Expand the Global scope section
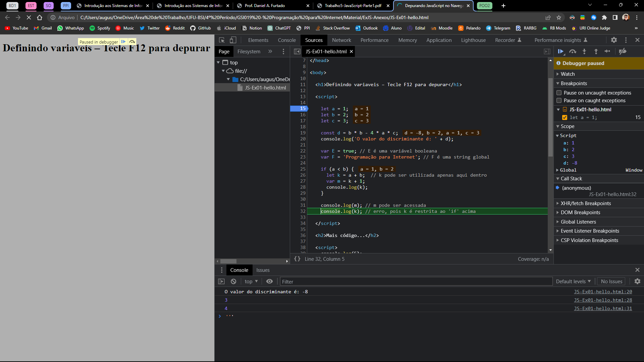The height and width of the screenshot is (362, 644). click(558, 170)
